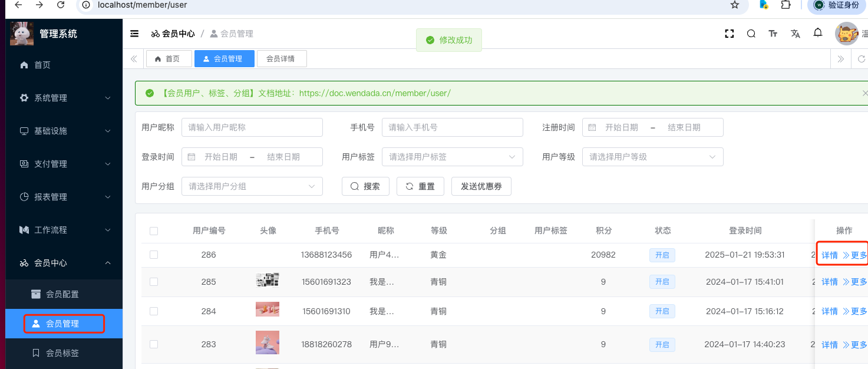
Task: Click the 重置 button
Action: 420,186
